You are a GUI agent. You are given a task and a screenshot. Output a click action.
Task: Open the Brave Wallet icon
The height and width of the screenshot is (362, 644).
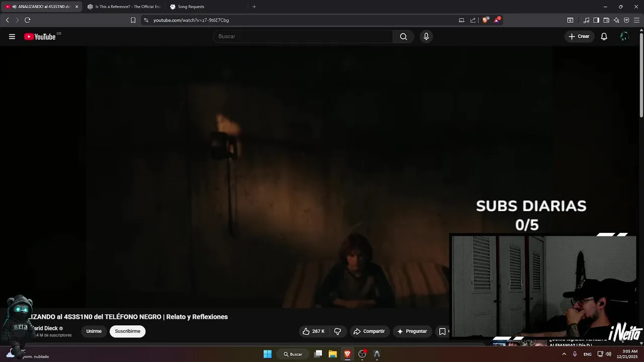coord(606,20)
